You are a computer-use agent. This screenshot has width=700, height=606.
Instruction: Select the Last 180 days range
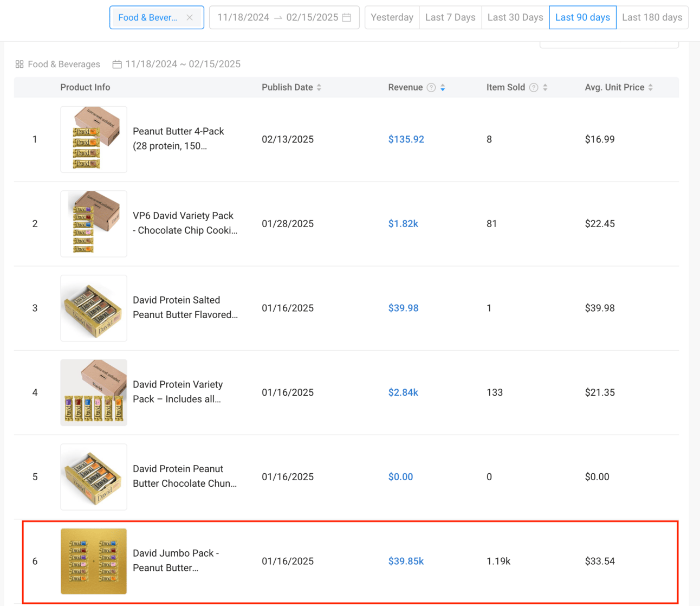point(652,17)
